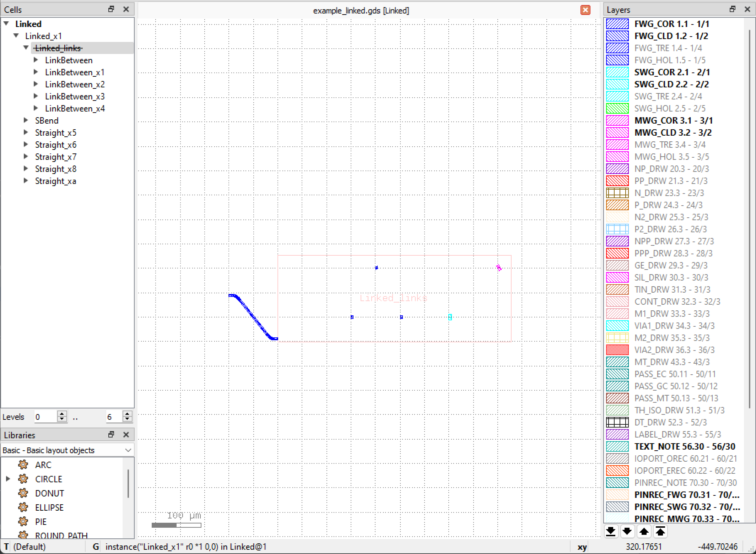Select the DONUT library gear icon
The image size is (756, 554).
pyautogui.click(x=23, y=493)
